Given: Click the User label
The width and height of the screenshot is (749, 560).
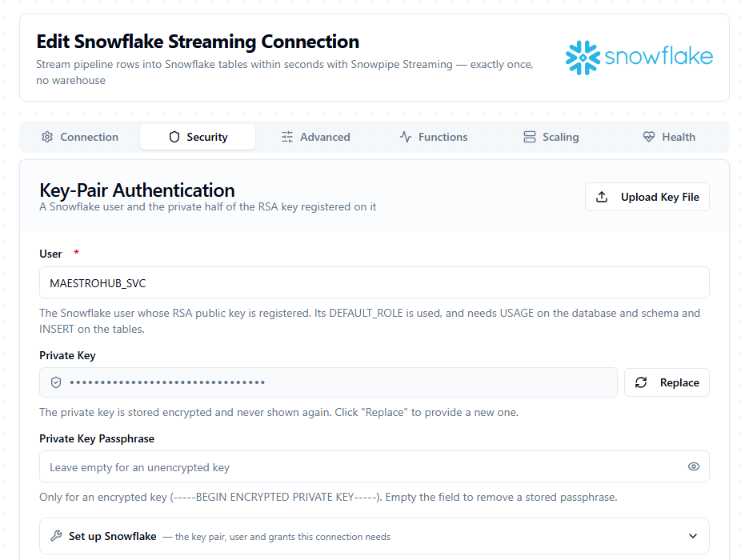Looking at the screenshot, I should point(50,254).
